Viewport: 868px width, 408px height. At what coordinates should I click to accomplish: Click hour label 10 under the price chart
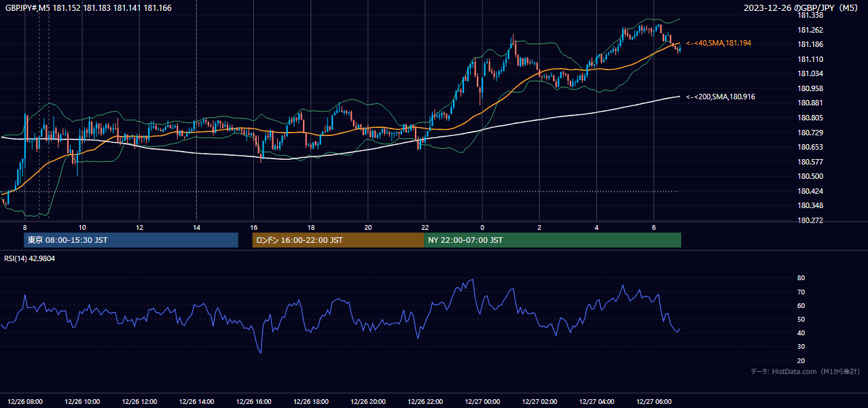point(82,227)
